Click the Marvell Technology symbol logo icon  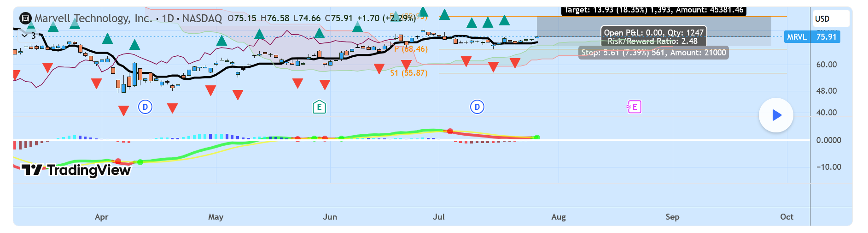pyautogui.click(x=25, y=18)
